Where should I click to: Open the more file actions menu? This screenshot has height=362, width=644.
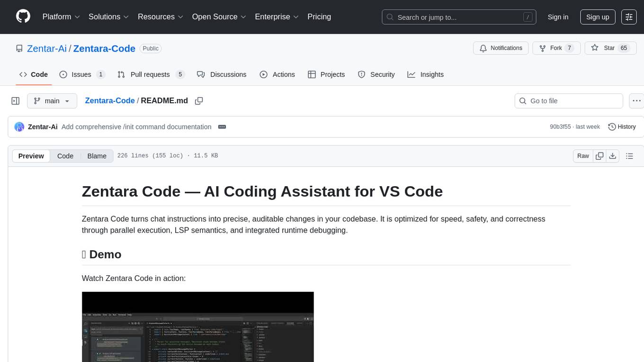click(x=637, y=101)
